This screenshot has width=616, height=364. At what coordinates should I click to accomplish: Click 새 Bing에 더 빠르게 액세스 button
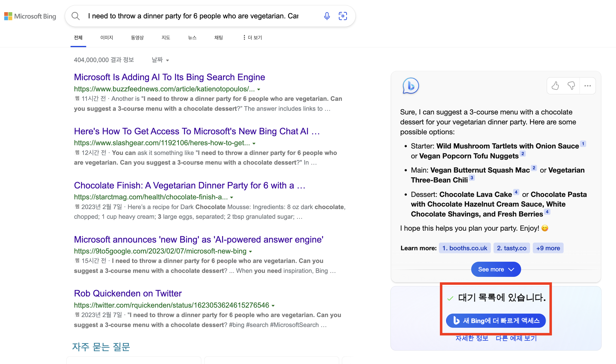click(x=496, y=321)
